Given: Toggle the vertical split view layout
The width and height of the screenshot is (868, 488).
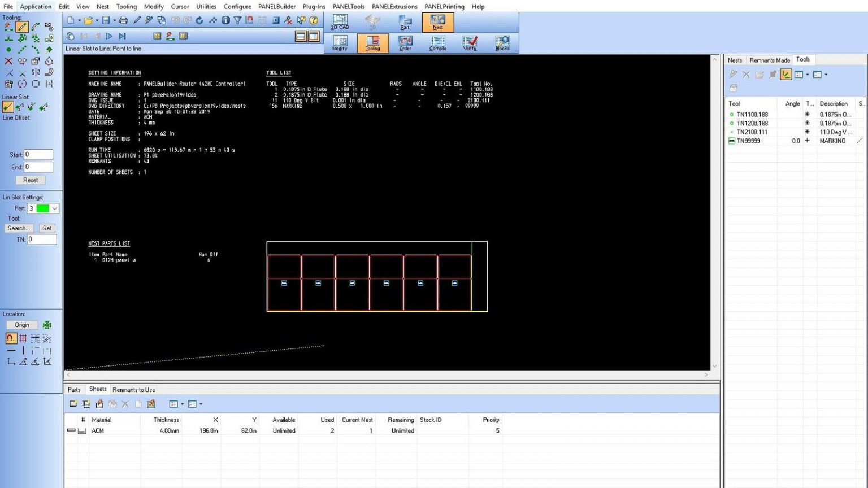Looking at the screenshot, I should tap(313, 36).
